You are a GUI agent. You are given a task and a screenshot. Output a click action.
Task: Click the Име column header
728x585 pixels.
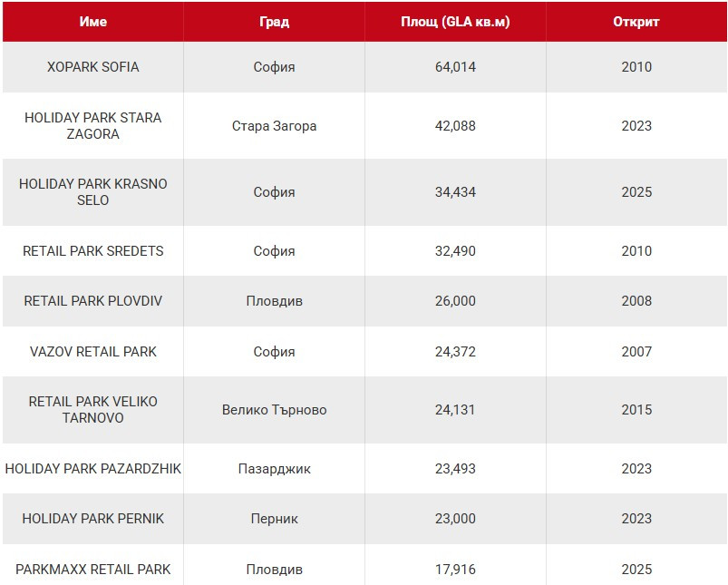pos(92,22)
